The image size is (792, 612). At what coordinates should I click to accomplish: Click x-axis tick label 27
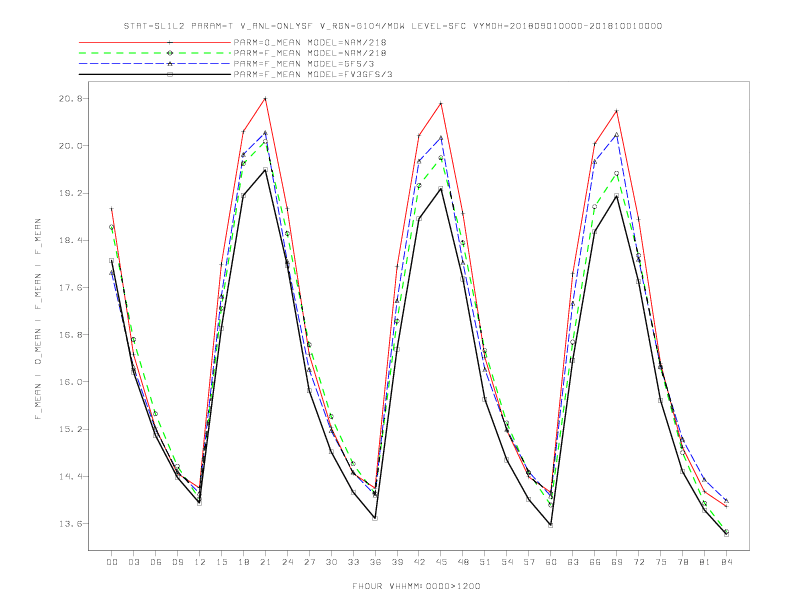pyautogui.click(x=309, y=562)
